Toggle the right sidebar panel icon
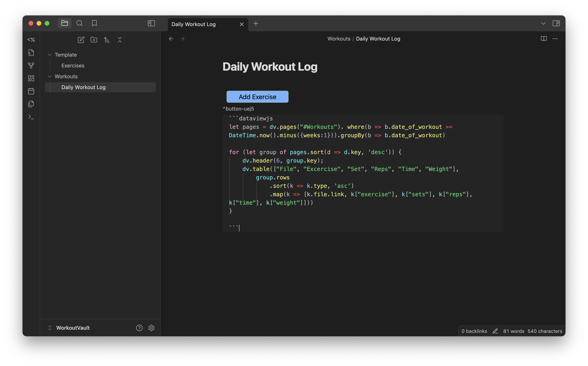This screenshot has width=588, height=366. [556, 23]
